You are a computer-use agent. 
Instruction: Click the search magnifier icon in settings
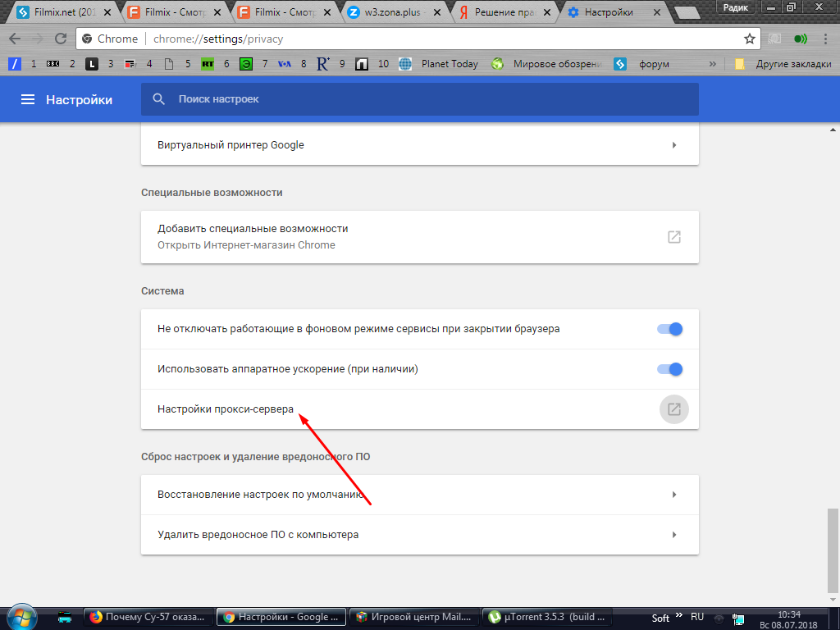tap(159, 99)
